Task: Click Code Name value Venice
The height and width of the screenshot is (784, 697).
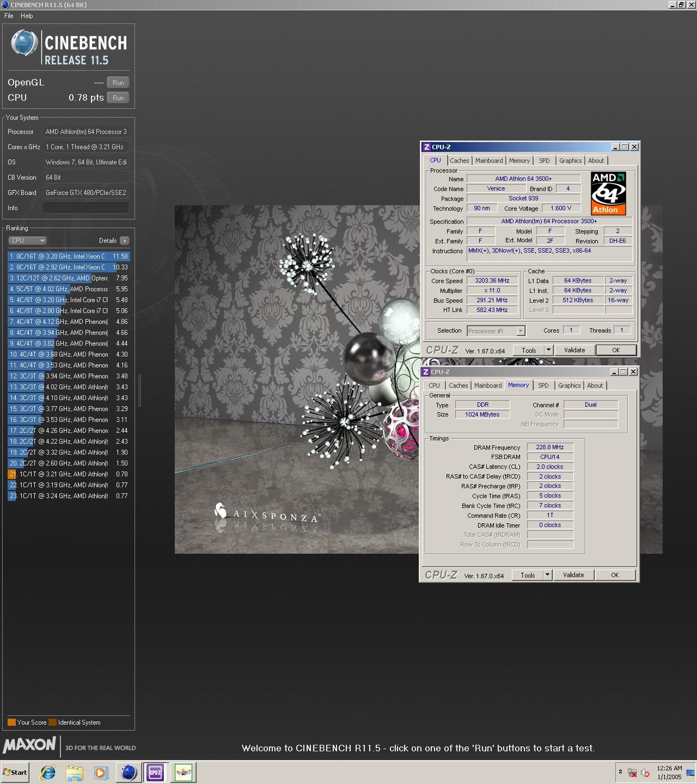Action: pyautogui.click(x=496, y=189)
